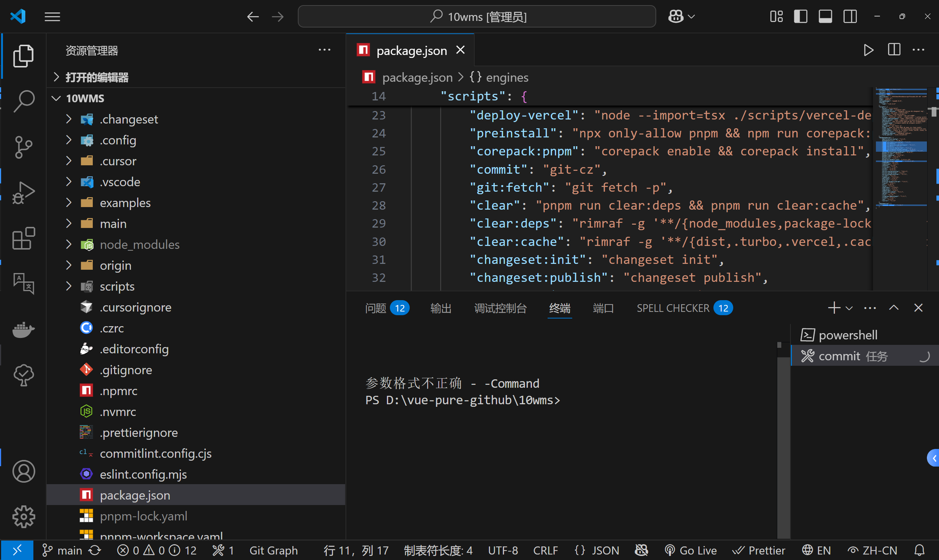Open the Explorer view in activity bar
The image size is (939, 560).
click(x=23, y=56)
